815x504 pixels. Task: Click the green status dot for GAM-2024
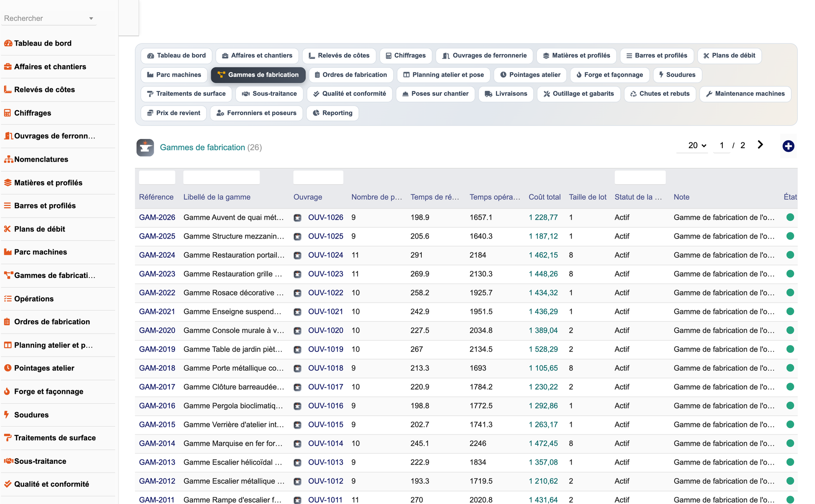point(790,255)
